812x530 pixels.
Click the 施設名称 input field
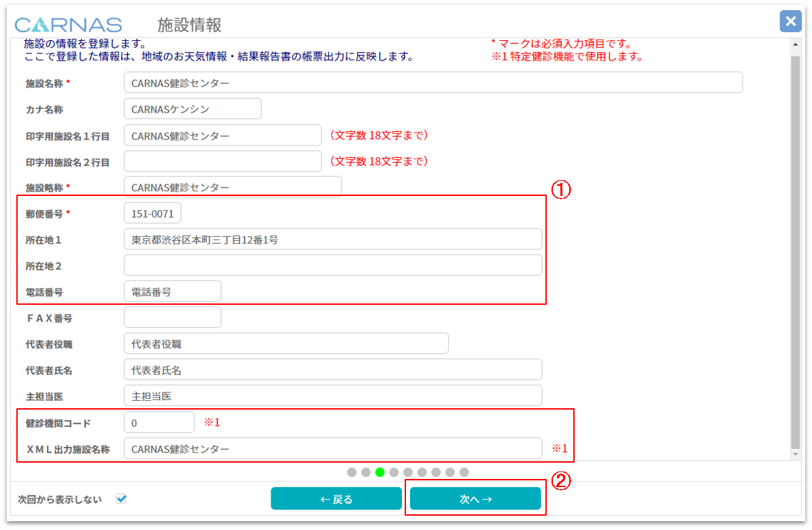coord(433,83)
